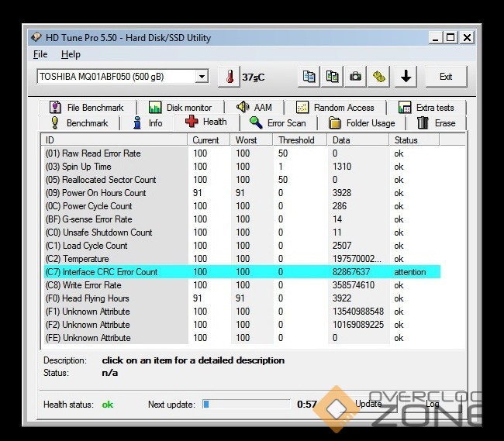Maximize the HD Tune Pro window
Screen dimensions: 504x441
450,38
